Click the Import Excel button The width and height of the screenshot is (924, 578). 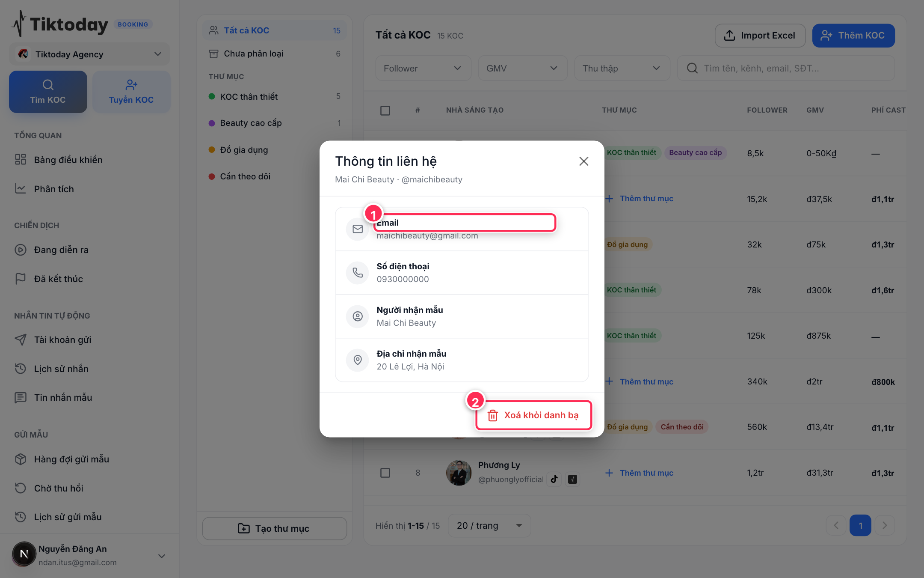point(760,36)
